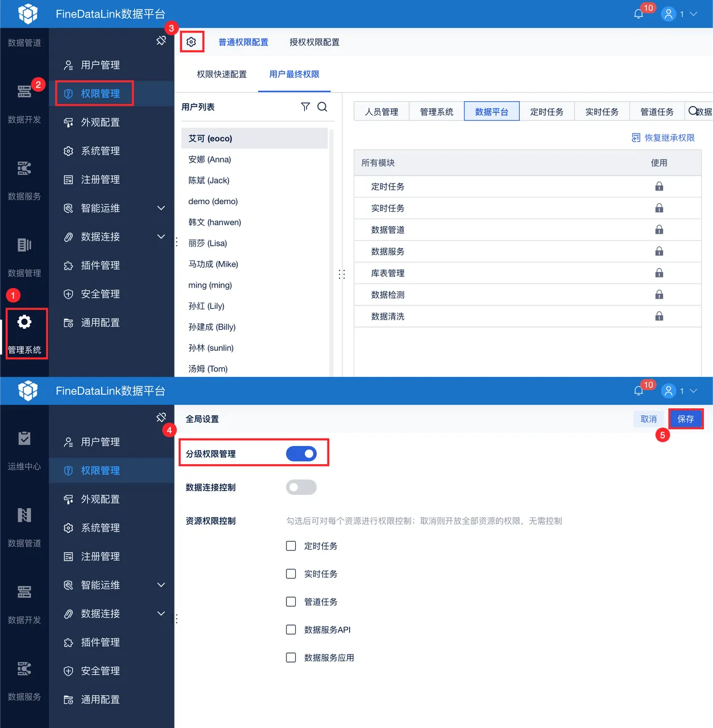Click the lock icon for 定时任务 row
Viewport: 713px width, 728px height.
click(659, 187)
